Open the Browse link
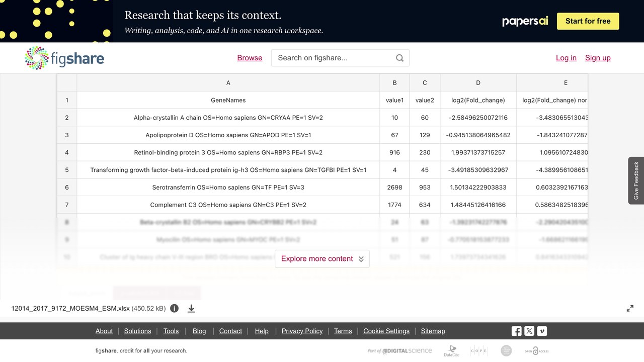This screenshot has width=644, height=362. click(x=250, y=58)
